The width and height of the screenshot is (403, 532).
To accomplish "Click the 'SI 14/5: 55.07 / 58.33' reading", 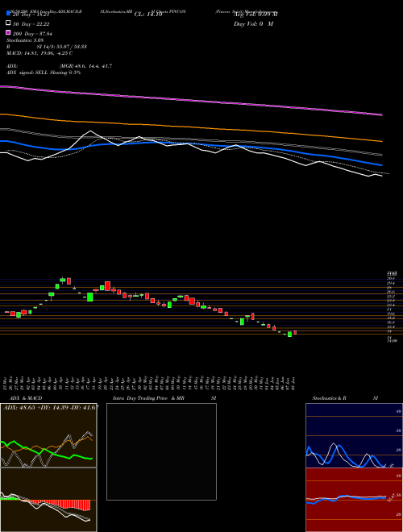I will pos(62,47).
